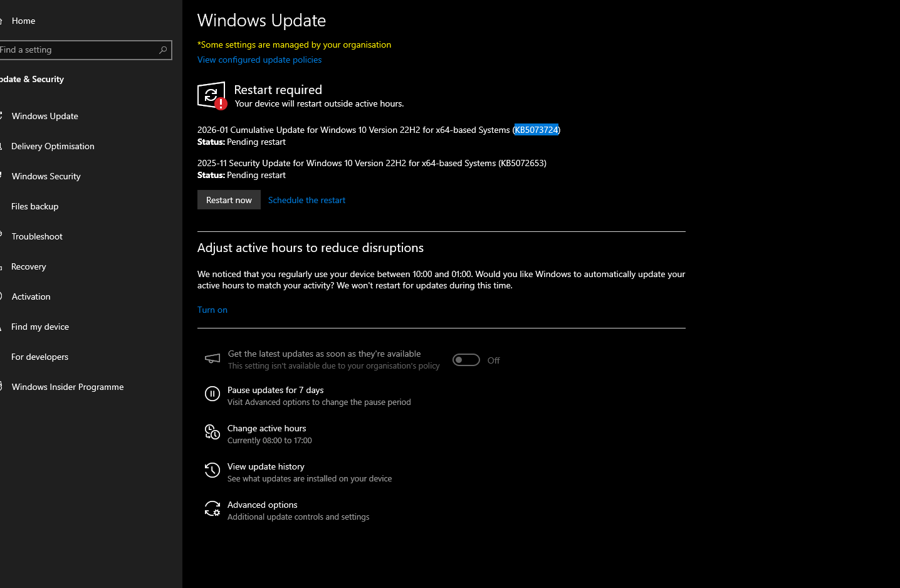
Task: Click Adjust active hours to reduce disruptions heading
Action: (310, 248)
